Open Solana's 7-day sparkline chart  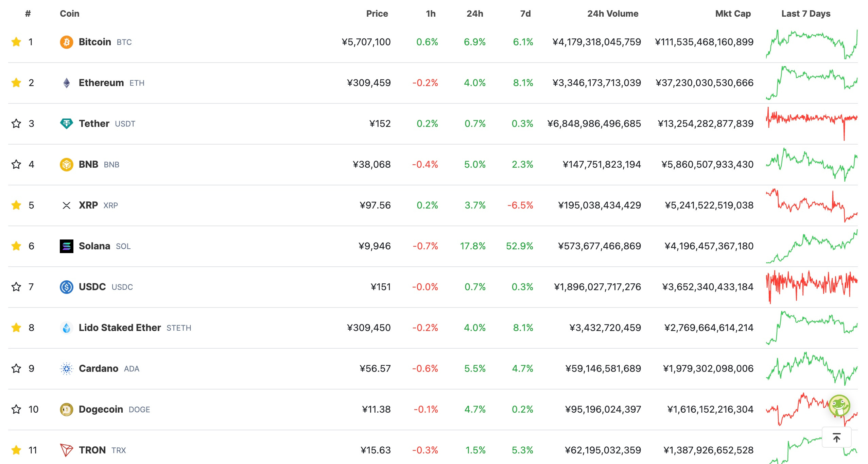click(x=812, y=246)
